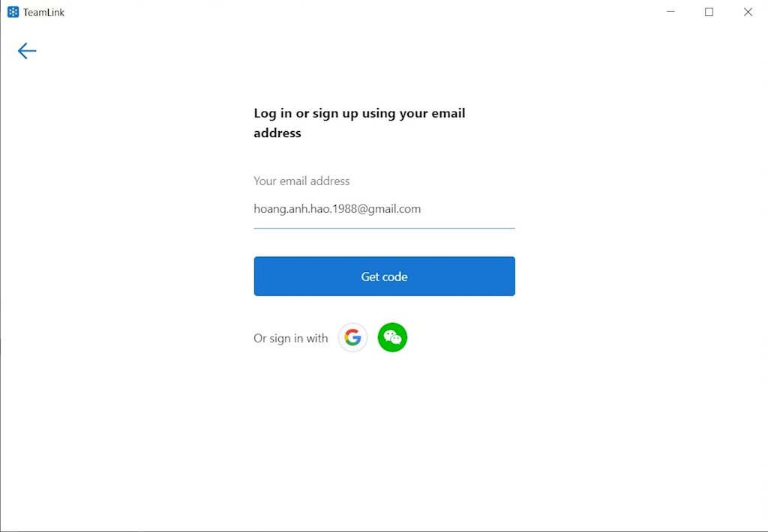Sign in with the green WeChat icon

392,337
